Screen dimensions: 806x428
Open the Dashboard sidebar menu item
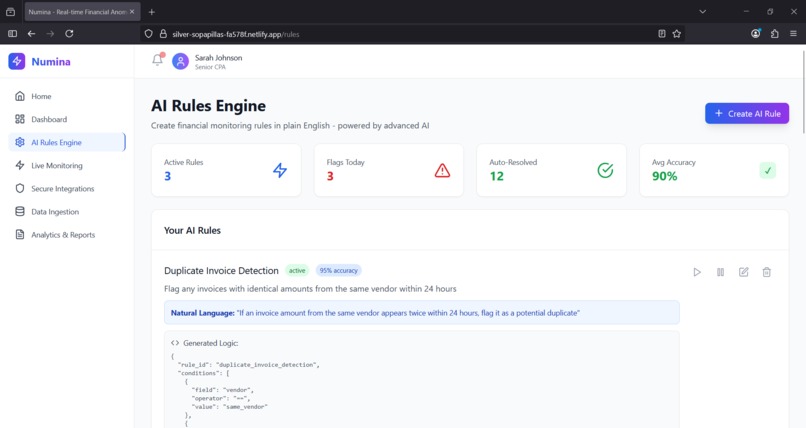[67, 119]
